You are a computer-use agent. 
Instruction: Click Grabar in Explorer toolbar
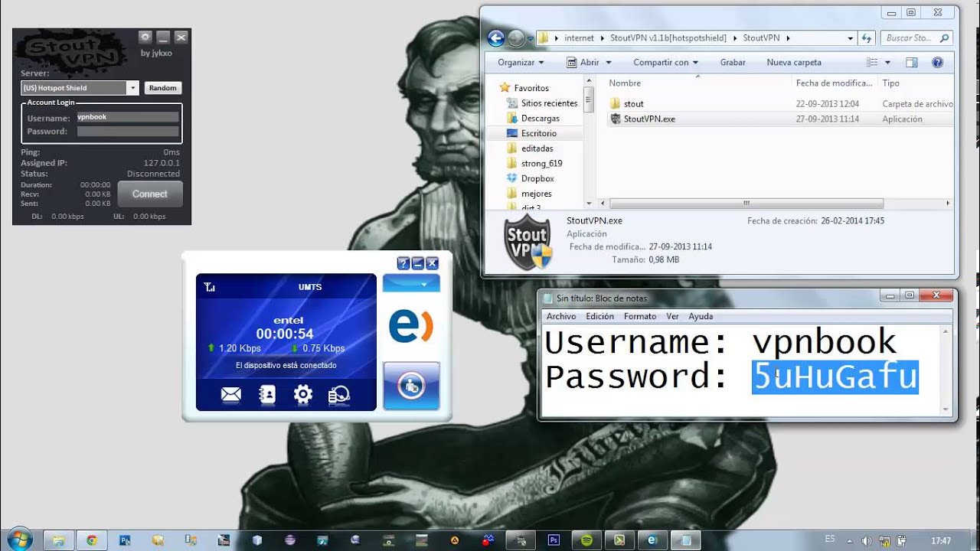point(733,62)
